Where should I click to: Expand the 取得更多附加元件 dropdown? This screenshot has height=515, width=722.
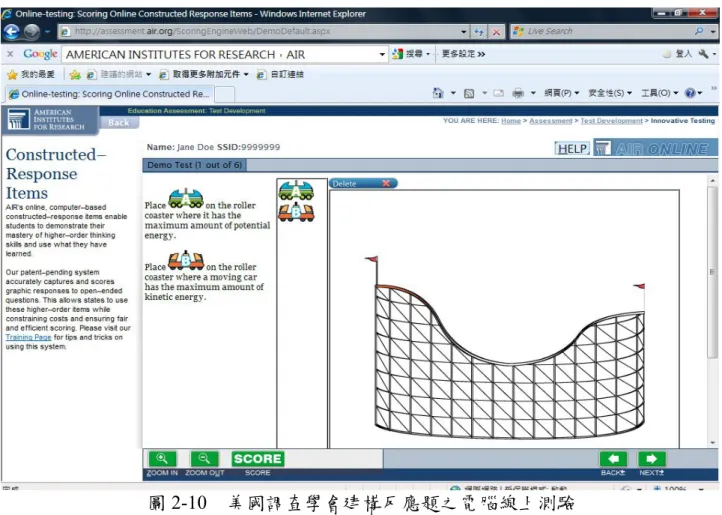click(246, 74)
